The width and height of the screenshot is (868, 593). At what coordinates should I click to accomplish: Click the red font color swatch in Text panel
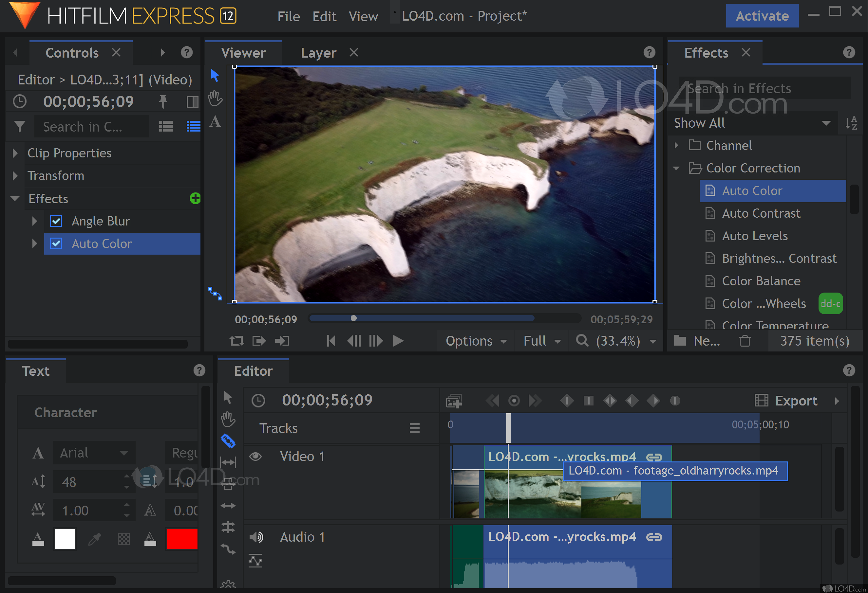(x=182, y=539)
